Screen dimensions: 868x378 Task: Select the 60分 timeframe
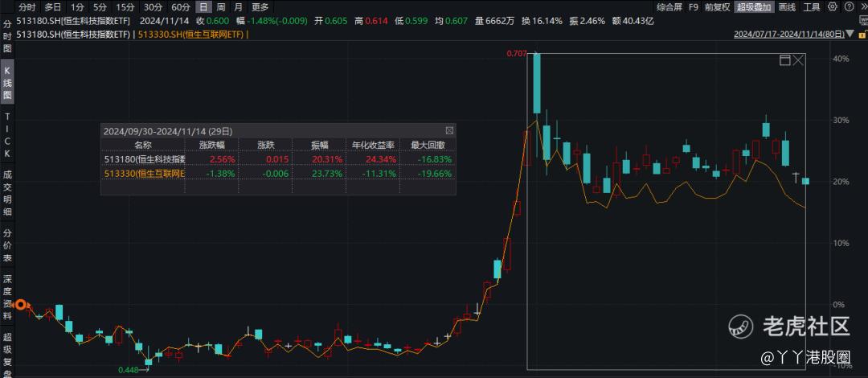pos(181,7)
